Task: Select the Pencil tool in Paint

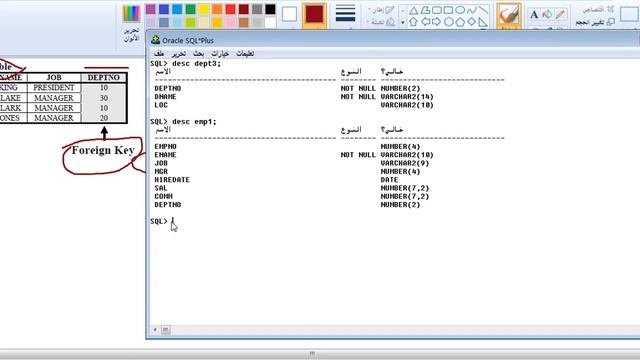Action: tap(560, 15)
